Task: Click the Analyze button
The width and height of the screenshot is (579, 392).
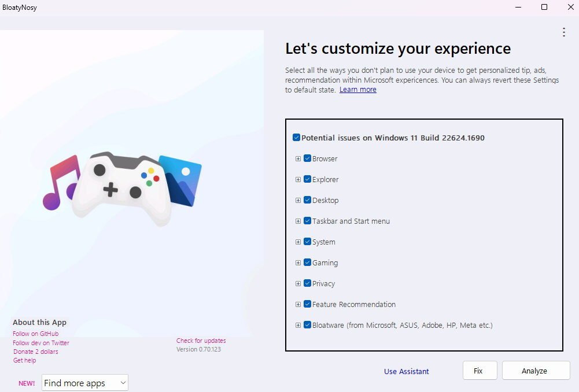Action: 536,371
